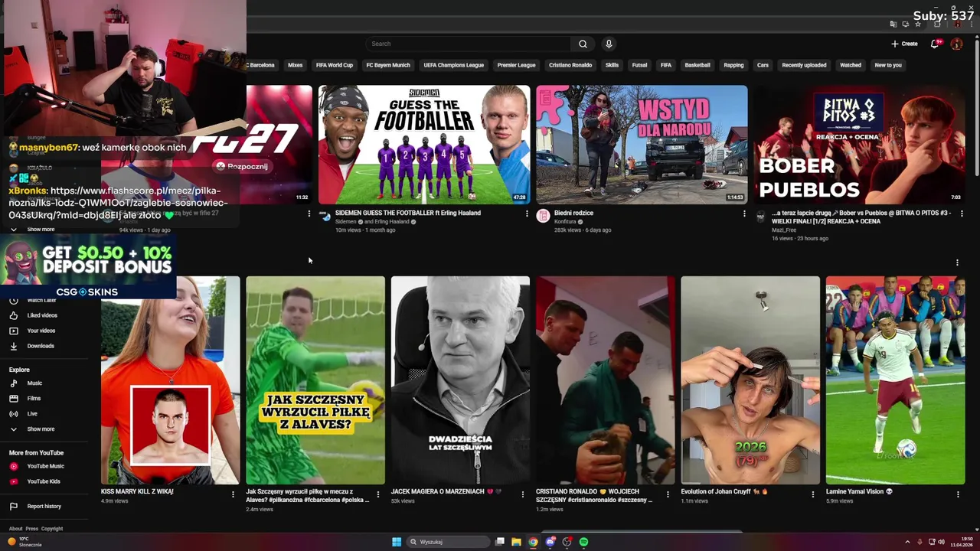
Task: Open the Jacek Magiera o marzeniach short
Action: click(x=460, y=380)
